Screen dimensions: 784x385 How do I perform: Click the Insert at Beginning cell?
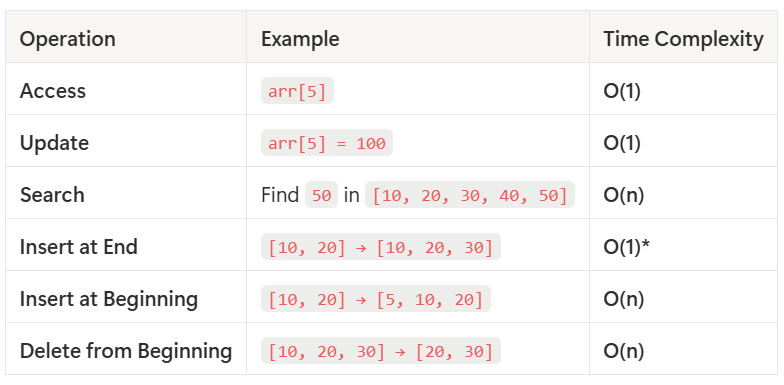click(108, 299)
